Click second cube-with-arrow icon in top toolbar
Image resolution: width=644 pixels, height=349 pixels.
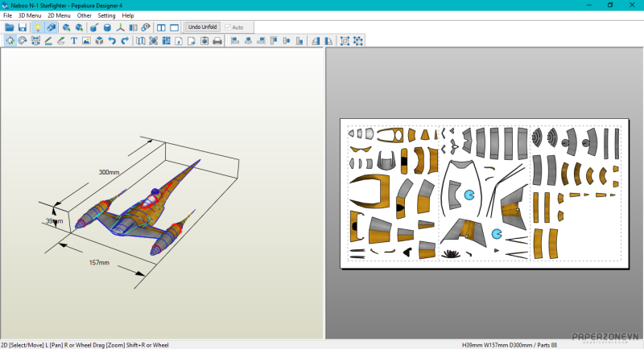(x=79, y=27)
